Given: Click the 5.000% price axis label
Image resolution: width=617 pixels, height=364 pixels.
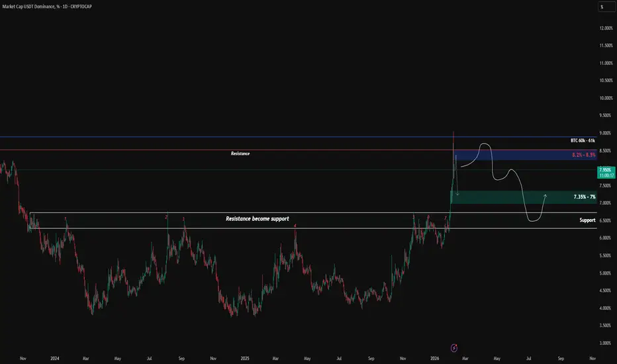Looking at the screenshot, I should (606, 273).
